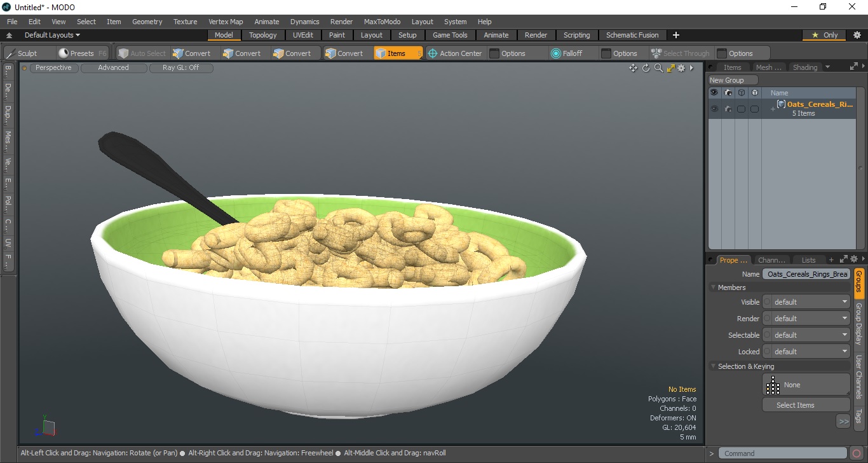
Task: Collapse the Selection & Keying section
Action: 714,366
